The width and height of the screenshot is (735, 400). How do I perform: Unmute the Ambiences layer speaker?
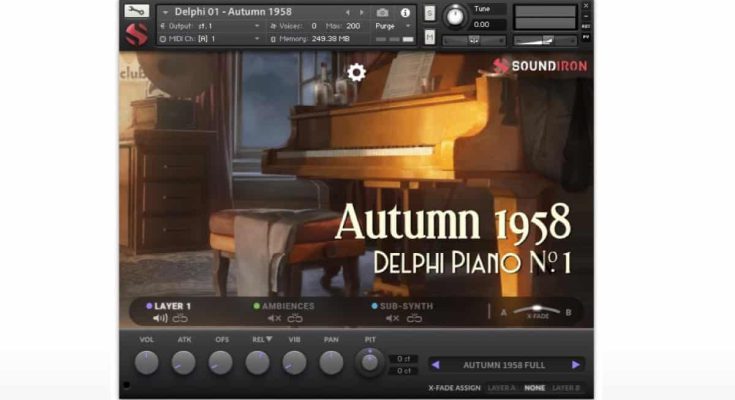(274, 318)
